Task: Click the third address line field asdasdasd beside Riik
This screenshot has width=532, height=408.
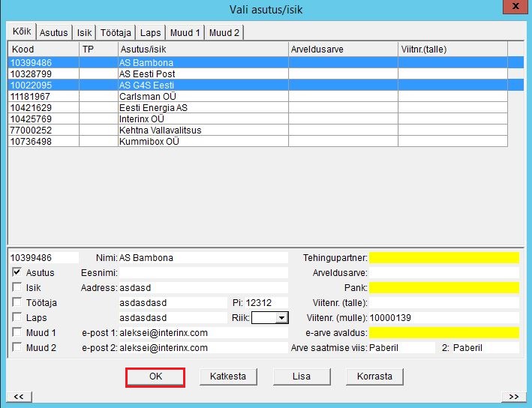Action: coord(173,318)
